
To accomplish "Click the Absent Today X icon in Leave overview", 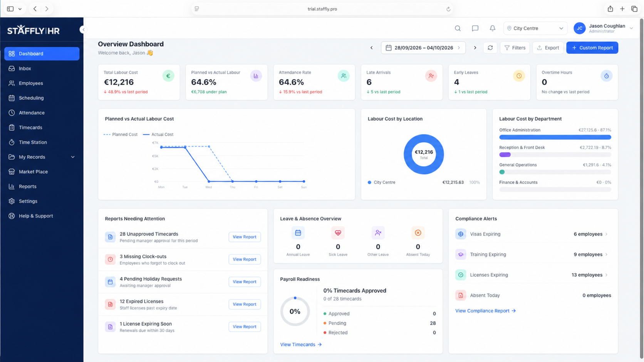I will 418,233.
